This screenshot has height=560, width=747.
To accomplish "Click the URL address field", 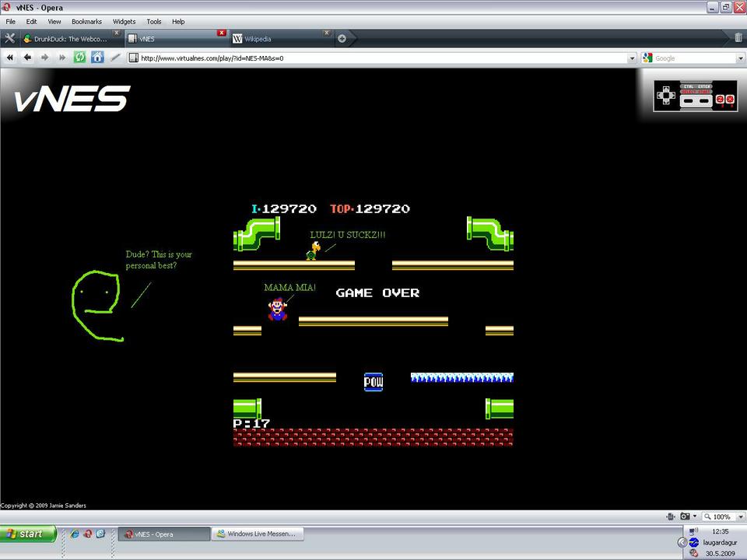I will (x=383, y=58).
